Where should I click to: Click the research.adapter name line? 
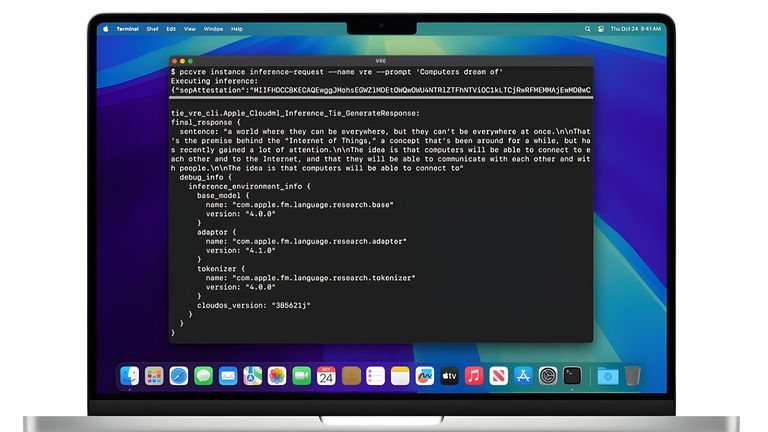pyautogui.click(x=306, y=241)
